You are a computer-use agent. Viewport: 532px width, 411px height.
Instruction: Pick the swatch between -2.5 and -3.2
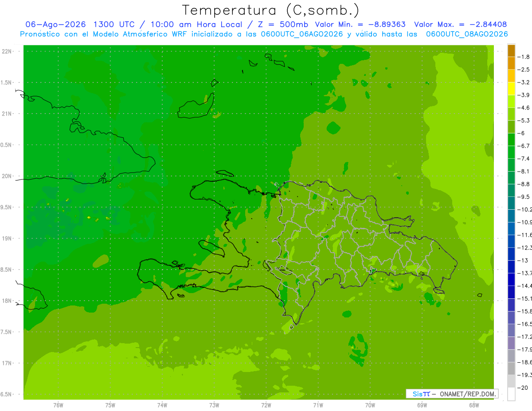(511, 76)
